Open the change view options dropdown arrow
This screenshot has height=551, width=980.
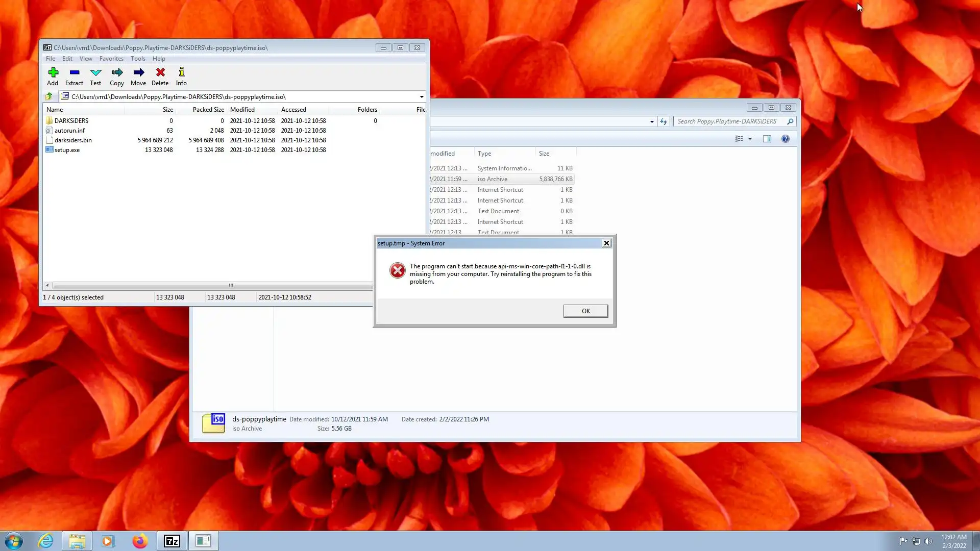click(x=750, y=139)
